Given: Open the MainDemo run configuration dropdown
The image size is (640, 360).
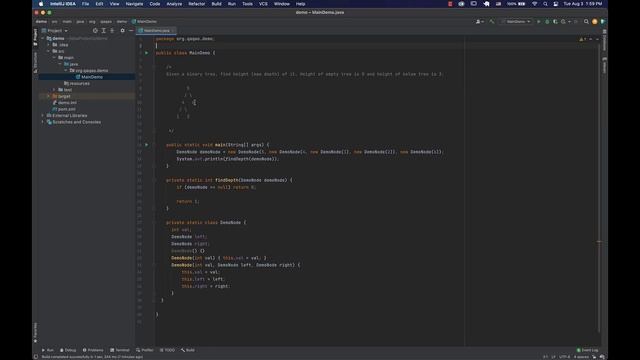Looking at the screenshot, I should click(516, 21).
